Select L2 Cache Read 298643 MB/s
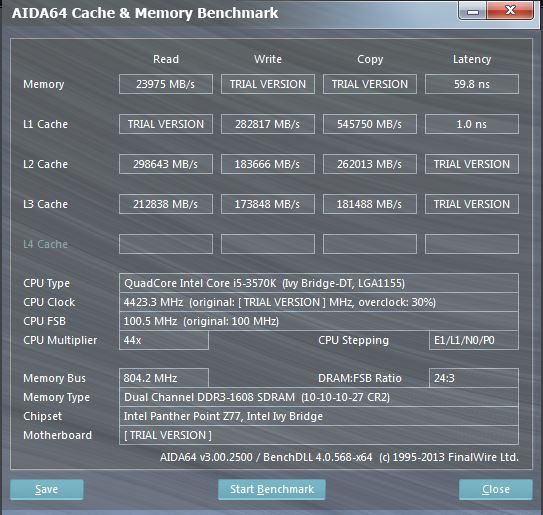This screenshot has height=515, width=543. point(166,164)
